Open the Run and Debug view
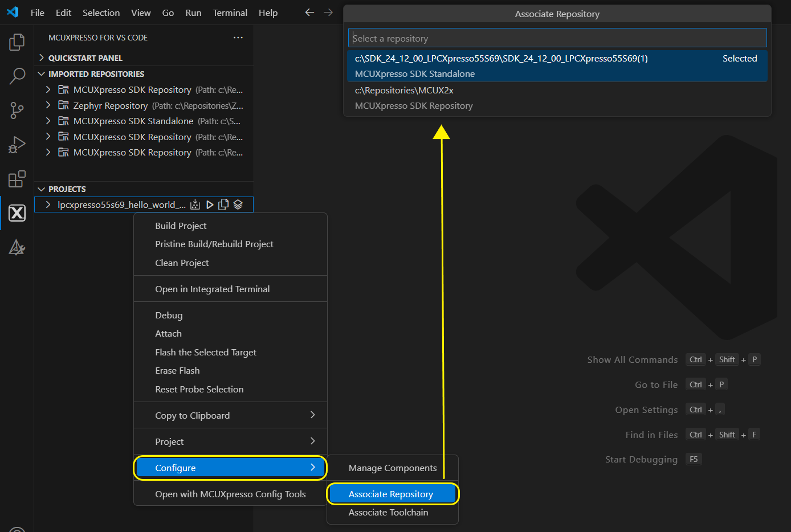The width and height of the screenshot is (791, 532). pos(17,145)
